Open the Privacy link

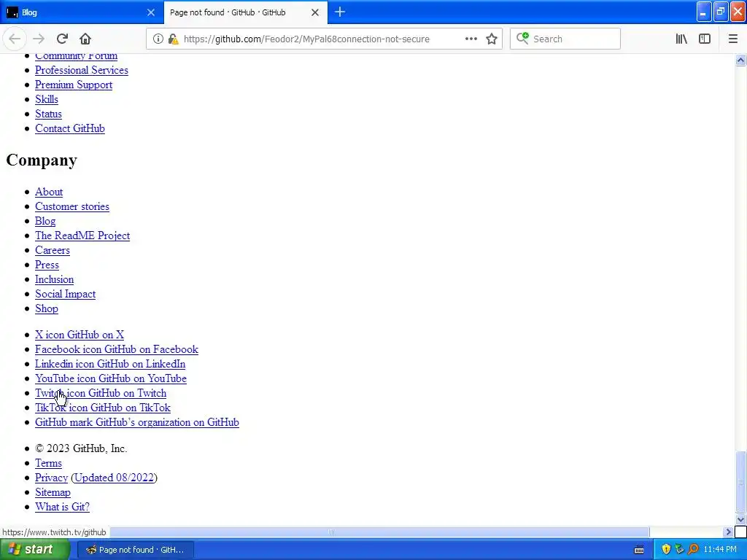click(52, 478)
